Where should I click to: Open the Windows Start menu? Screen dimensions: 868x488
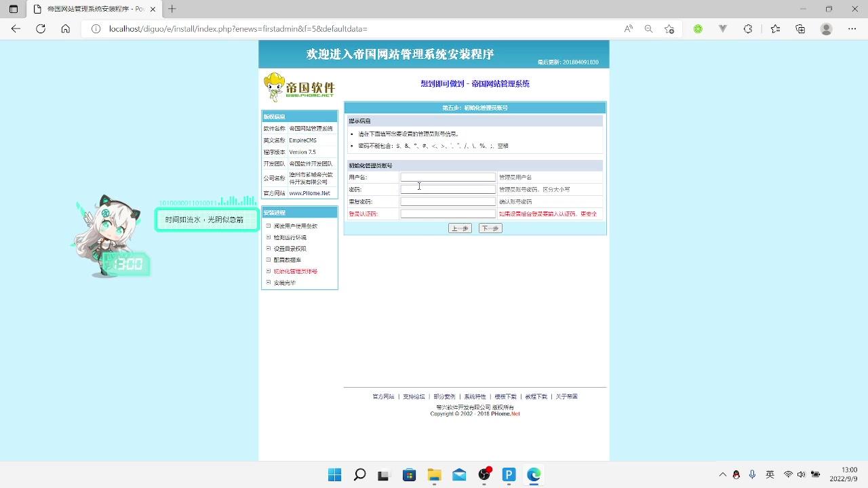click(335, 475)
